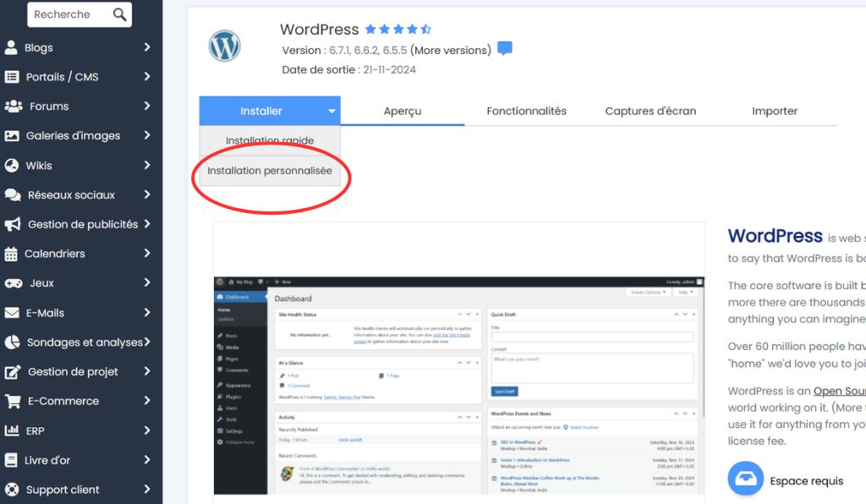Open the Installer dropdown arrow
This screenshot has width=866, height=504.
pos(332,112)
